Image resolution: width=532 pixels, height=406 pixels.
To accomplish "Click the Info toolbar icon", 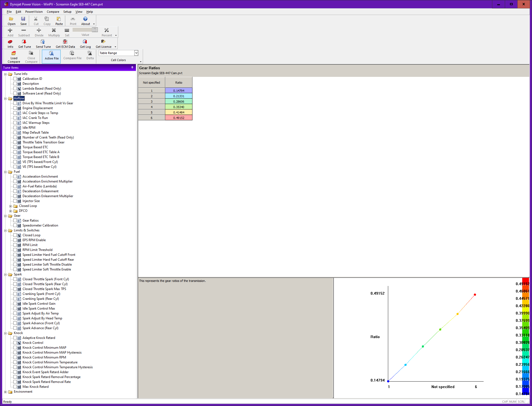I will (10, 42).
